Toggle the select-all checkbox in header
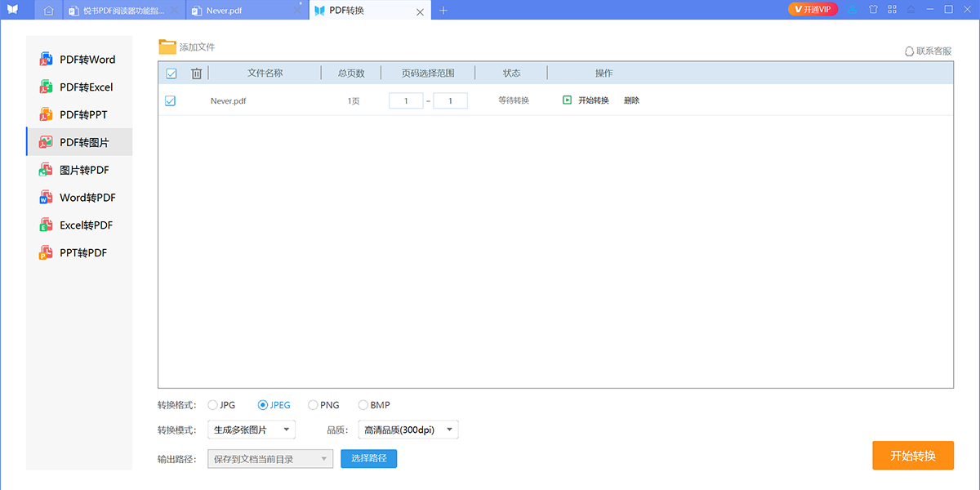This screenshot has height=490, width=980. pyautogui.click(x=171, y=73)
